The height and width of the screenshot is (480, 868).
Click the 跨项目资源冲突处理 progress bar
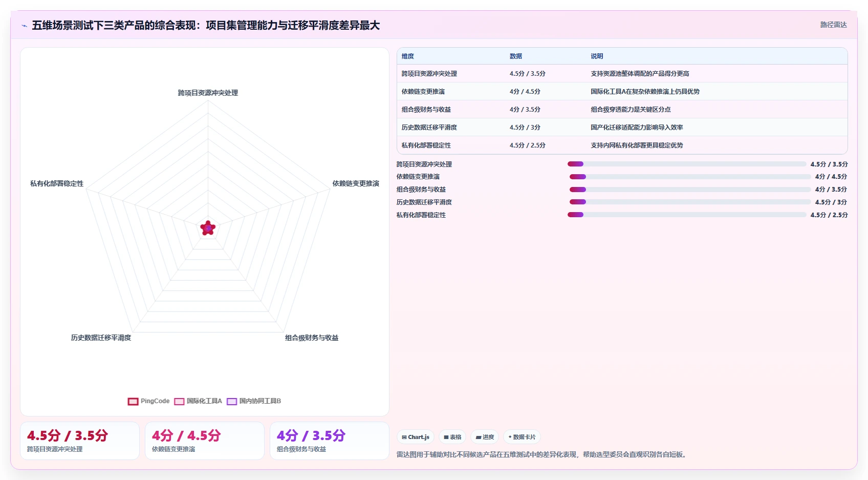687,164
